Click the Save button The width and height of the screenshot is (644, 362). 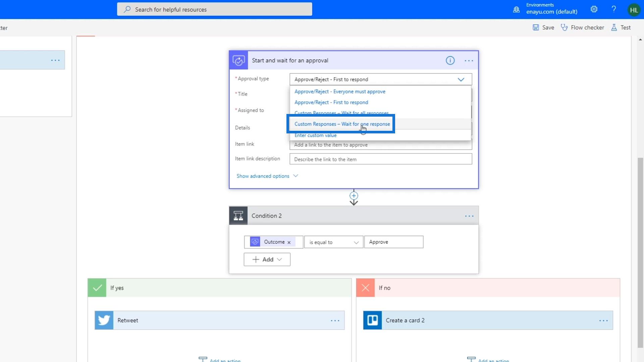coord(543,27)
